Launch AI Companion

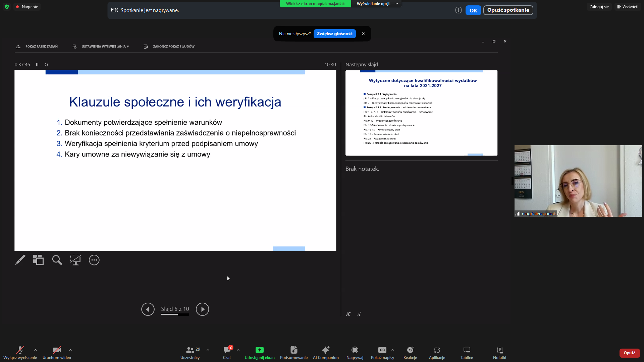(326, 353)
